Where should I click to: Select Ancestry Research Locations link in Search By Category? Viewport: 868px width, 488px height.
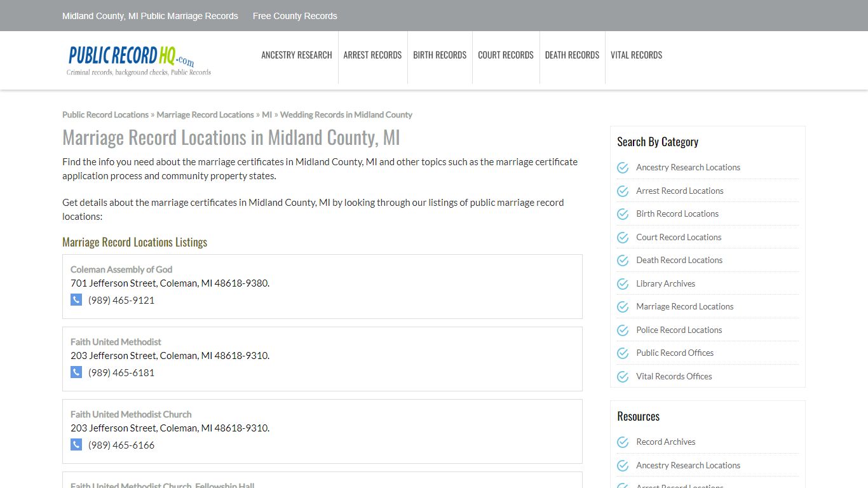click(688, 168)
